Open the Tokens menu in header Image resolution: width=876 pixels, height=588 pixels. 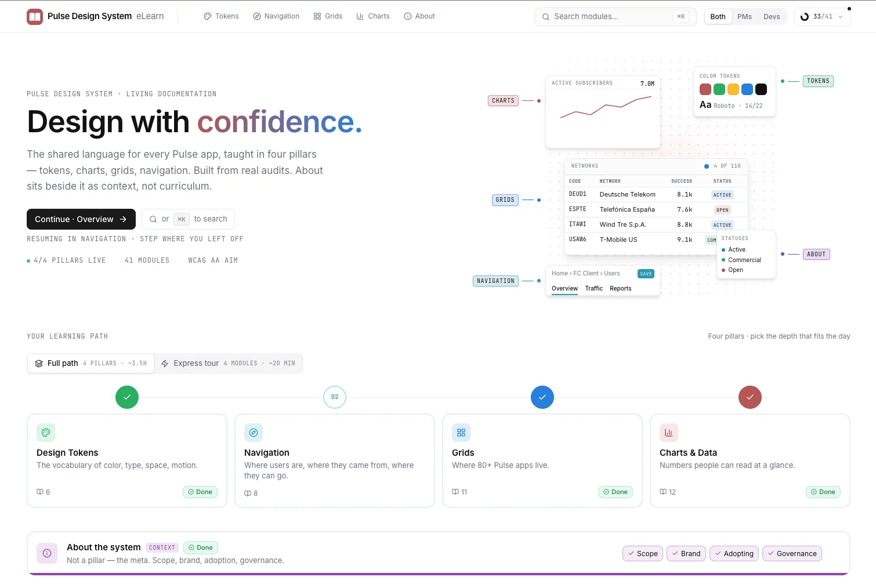click(x=221, y=16)
